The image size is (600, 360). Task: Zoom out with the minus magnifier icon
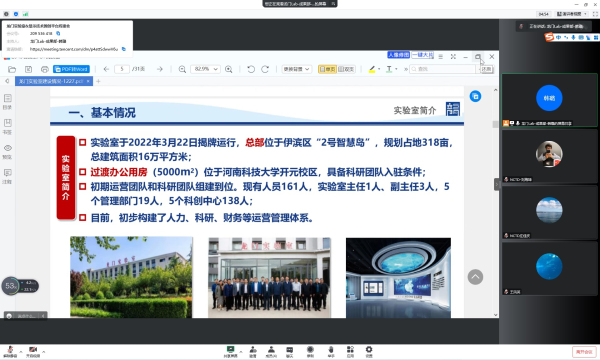182,69
